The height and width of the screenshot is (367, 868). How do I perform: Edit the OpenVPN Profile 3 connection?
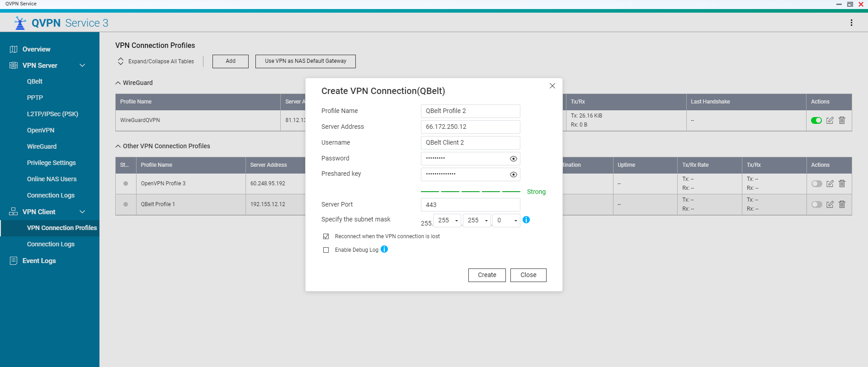(x=830, y=183)
